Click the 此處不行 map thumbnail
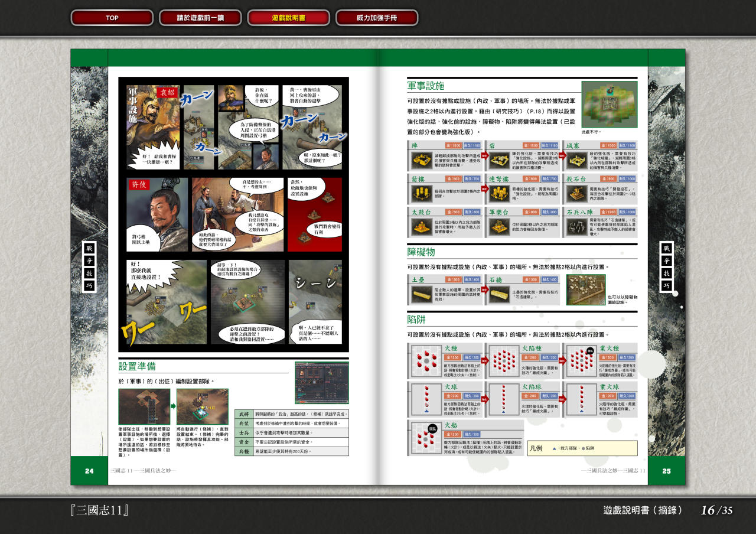 click(610, 104)
